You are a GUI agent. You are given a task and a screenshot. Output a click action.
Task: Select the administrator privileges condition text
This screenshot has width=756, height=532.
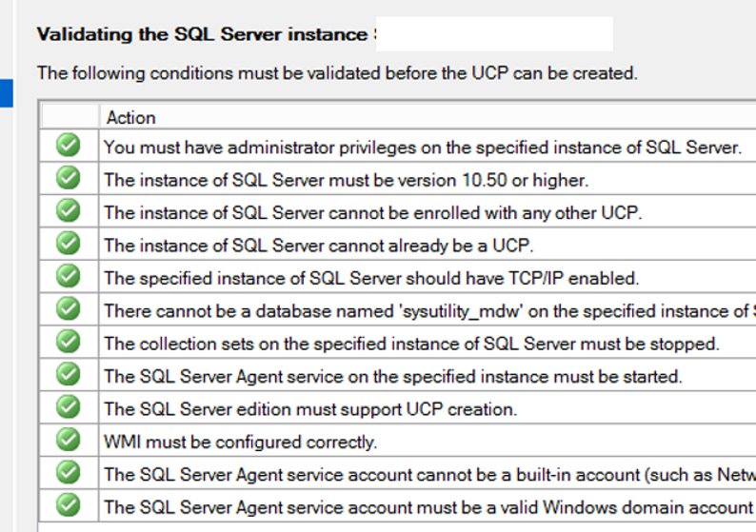pos(423,148)
